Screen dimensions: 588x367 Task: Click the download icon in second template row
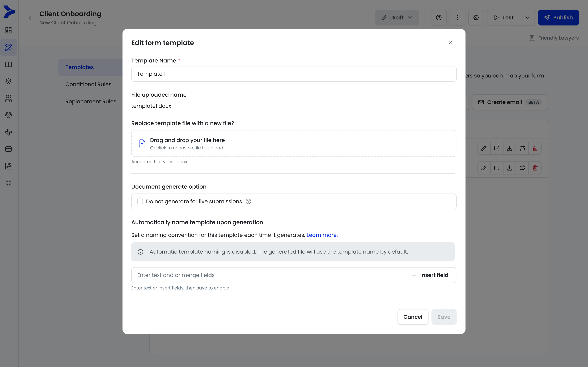(510, 168)
